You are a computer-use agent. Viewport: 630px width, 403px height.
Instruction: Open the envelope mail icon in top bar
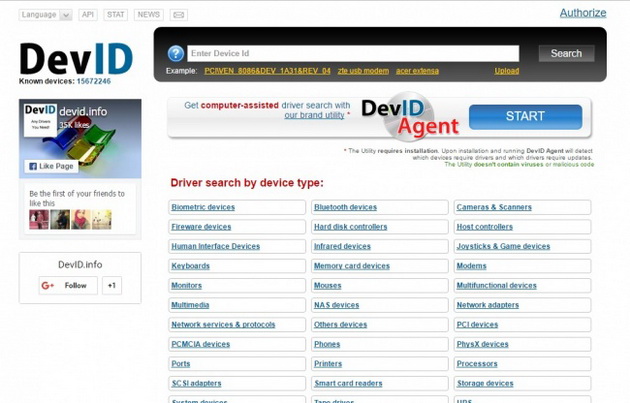[178, 15]
